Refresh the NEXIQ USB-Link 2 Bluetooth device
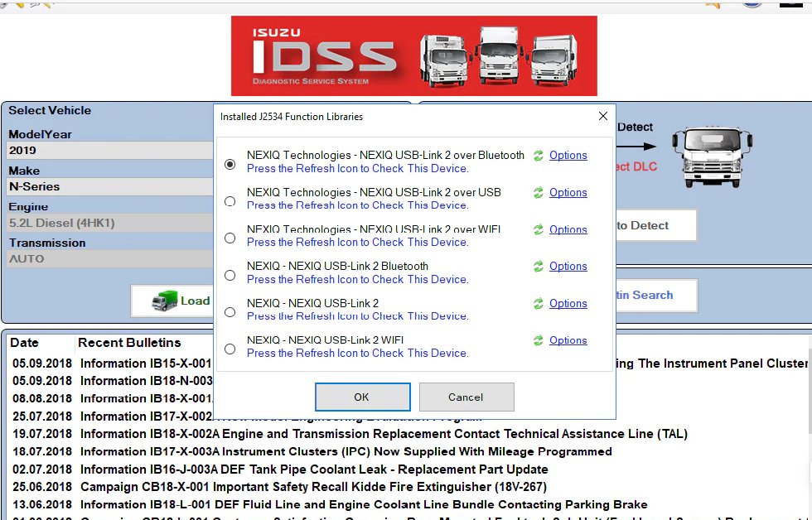This screenshot has height=520, width=812. pos(539,267)
